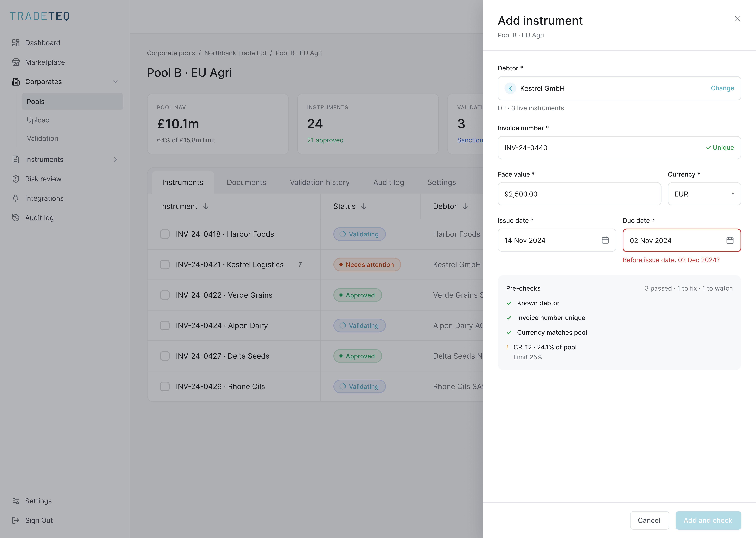The image size is (756, 538).
Task: Select checkbox for INV-24-0421 Kestrel Logistics
Action: [x=165, y=265]
